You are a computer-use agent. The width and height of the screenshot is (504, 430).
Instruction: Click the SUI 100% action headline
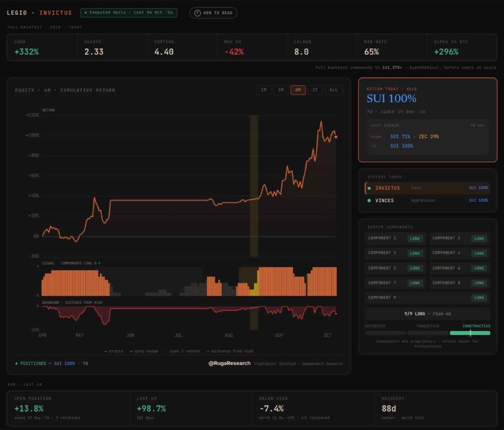[391, 99]
